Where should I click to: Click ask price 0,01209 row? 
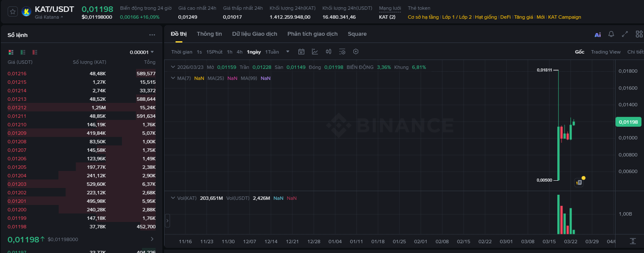coord(82,133)
